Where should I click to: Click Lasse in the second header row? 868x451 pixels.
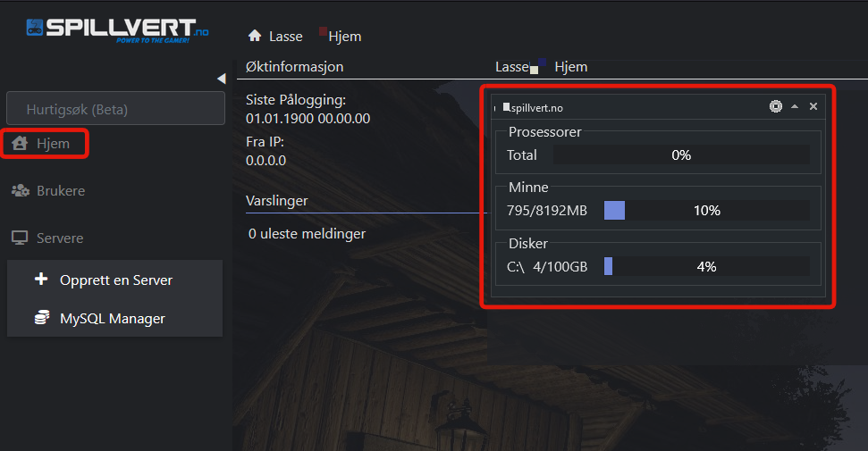pos(512,67)
